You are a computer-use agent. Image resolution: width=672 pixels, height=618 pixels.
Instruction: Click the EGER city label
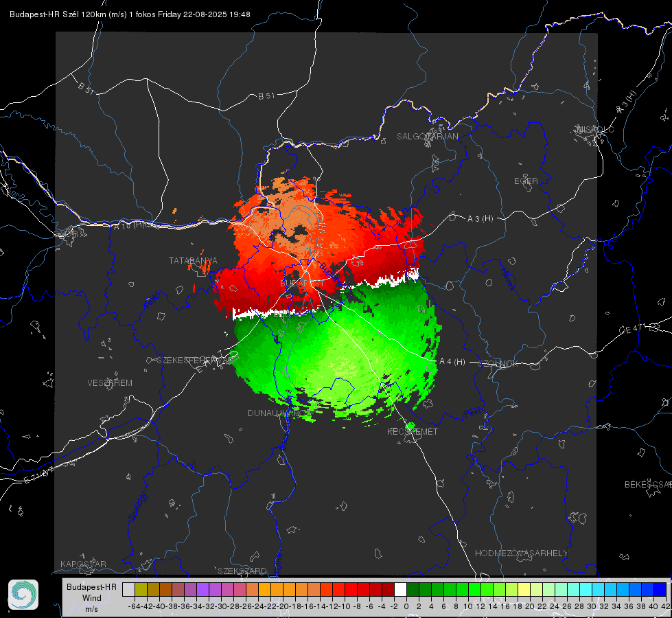coord(526,181)
